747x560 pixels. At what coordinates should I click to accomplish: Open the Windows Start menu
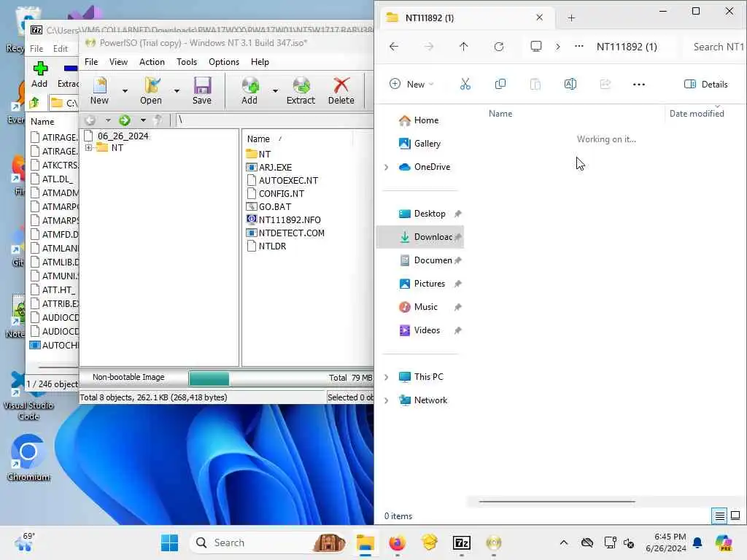pos(169,542)
